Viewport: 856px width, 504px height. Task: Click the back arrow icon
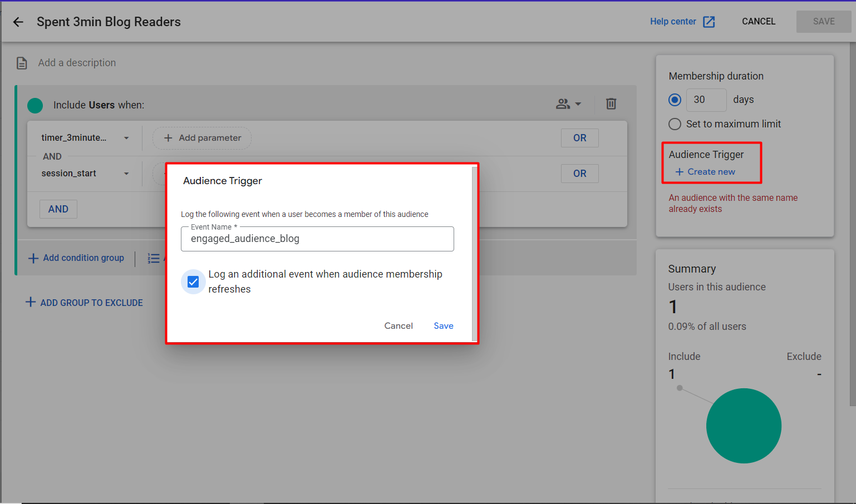(18, 22)
